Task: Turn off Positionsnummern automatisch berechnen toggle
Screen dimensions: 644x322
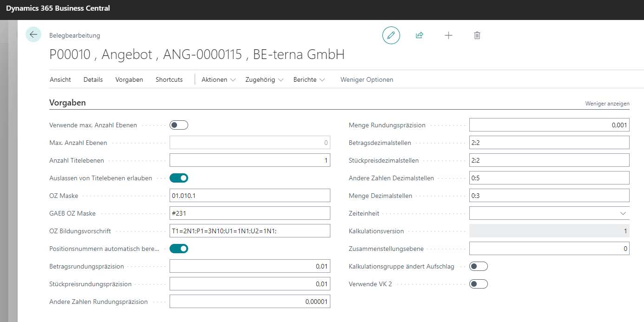Action: (179, 249)
